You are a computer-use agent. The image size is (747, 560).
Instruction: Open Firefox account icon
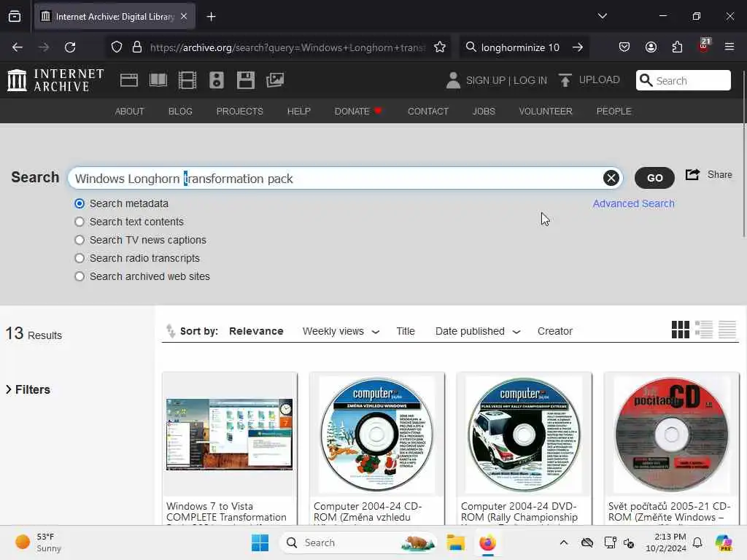click(x=651, y=47)
